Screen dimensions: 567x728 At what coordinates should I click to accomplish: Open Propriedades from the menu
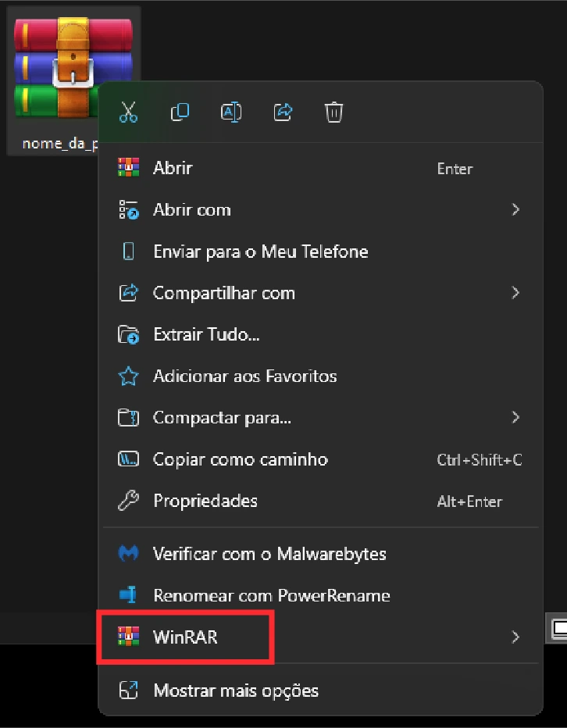click(205, 501)
